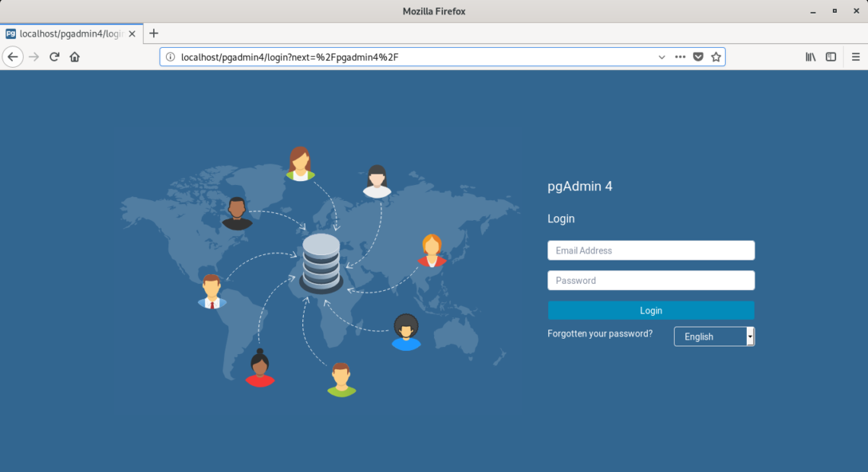The height and width of the screenshot is (472, 868).
Task: Click the Password field
Action: tap(651, 281)
